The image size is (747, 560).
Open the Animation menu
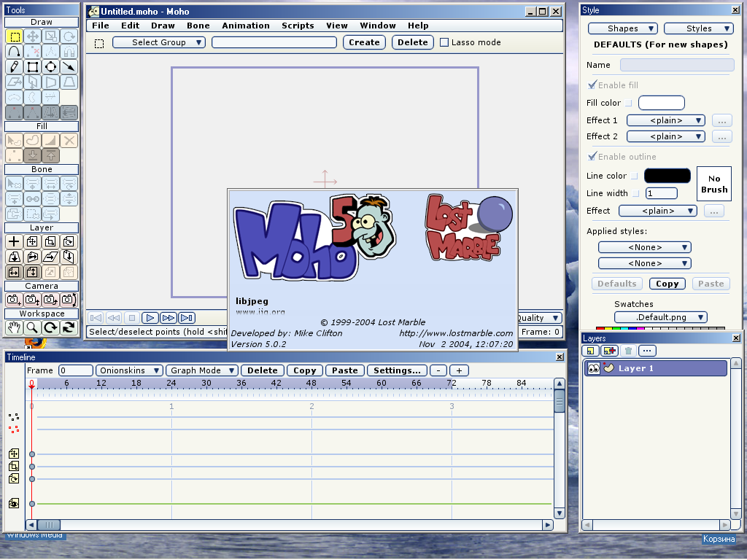tap(246, 26)
